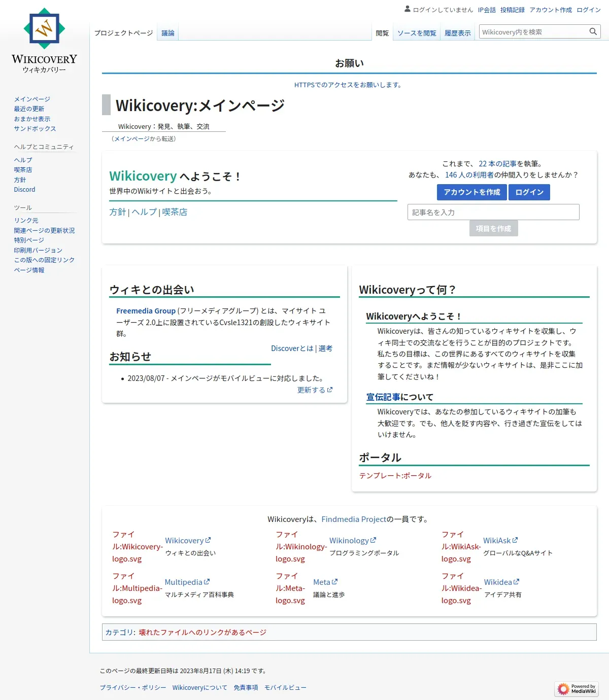Open the WikiAsk external link
Viewport: 609px width, 700px height.
click(500, 541)
